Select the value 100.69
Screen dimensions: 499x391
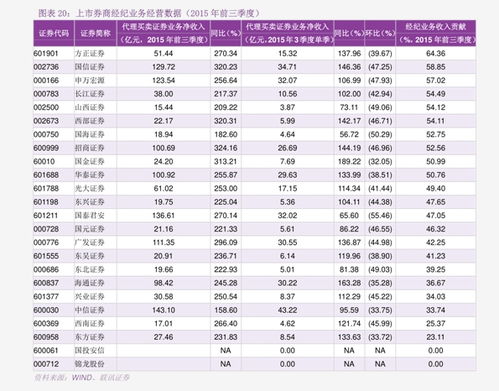tap(163, 148)
